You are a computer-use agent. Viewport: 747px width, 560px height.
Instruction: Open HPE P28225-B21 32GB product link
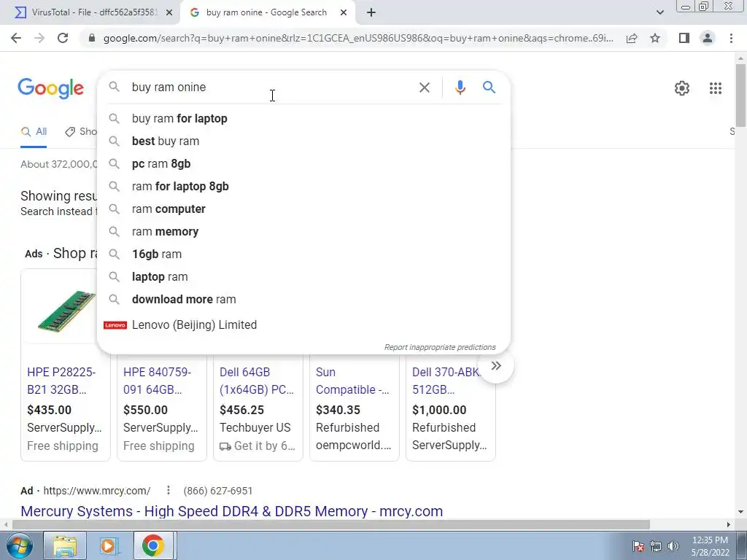tap(61, 381)
